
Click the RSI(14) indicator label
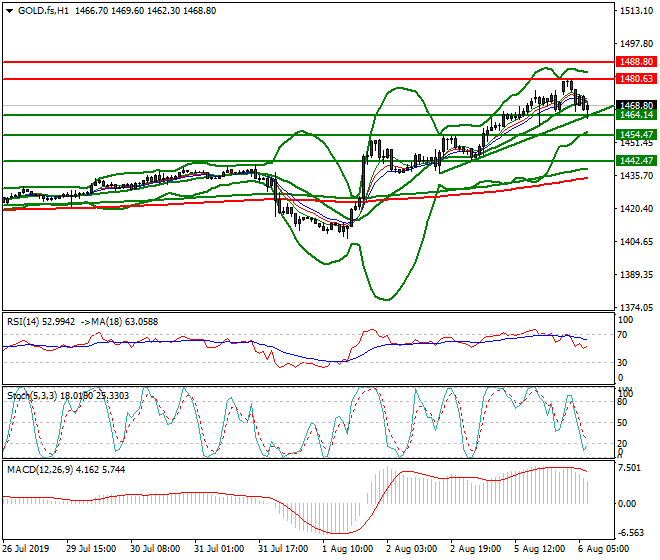coord(25,321)
